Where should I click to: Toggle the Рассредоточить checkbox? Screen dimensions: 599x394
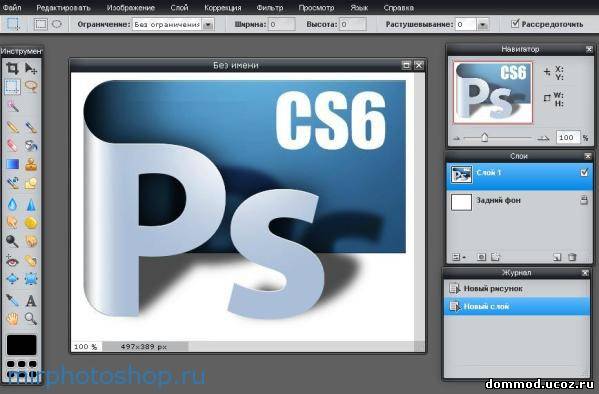pyautogui.click(x=515, y=24)
